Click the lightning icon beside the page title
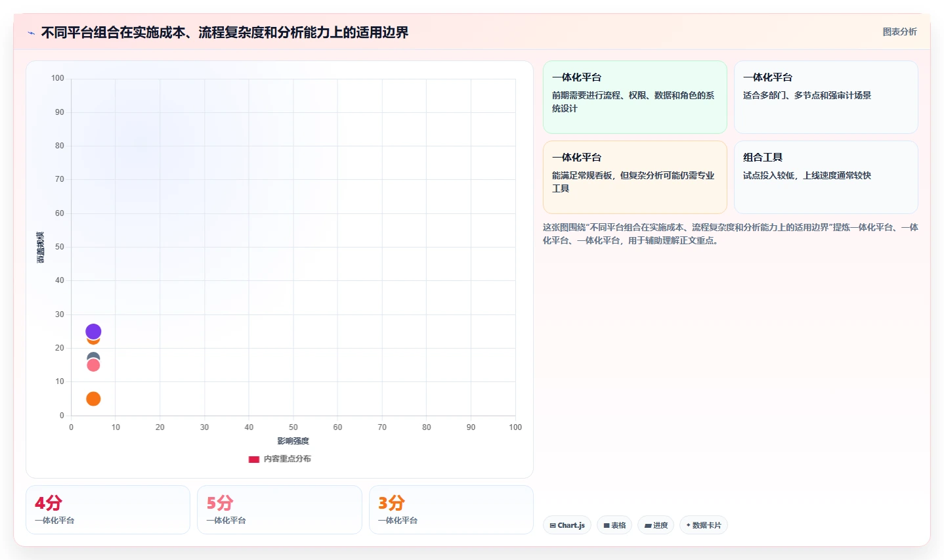Screen dimensions: 944x560 coord(31,33)
